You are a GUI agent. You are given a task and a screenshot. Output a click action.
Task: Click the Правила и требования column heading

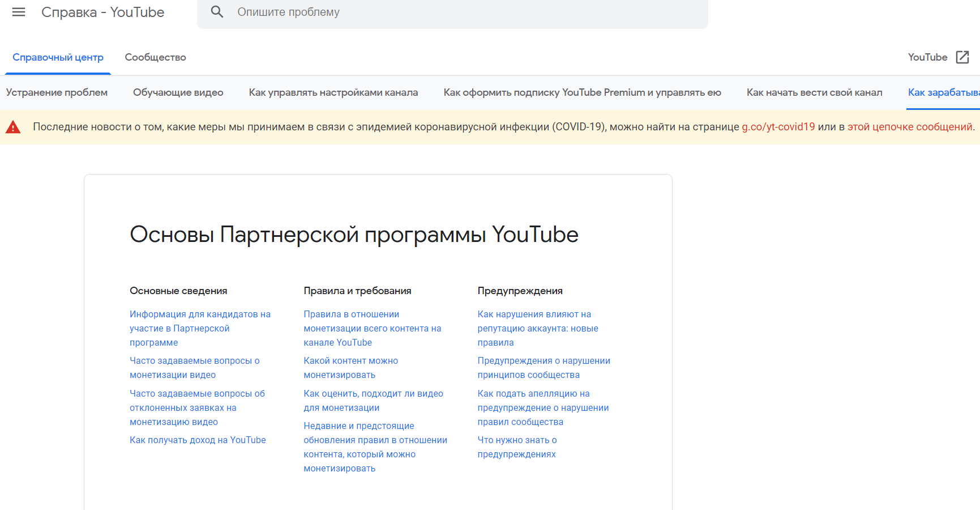point(357,291)
